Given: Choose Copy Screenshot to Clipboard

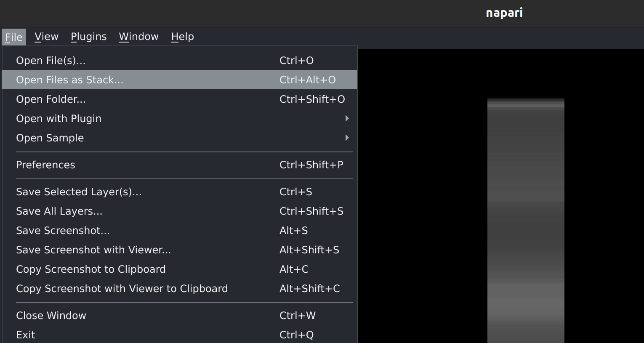Looking at the screenshot, I should coord(179,269).
